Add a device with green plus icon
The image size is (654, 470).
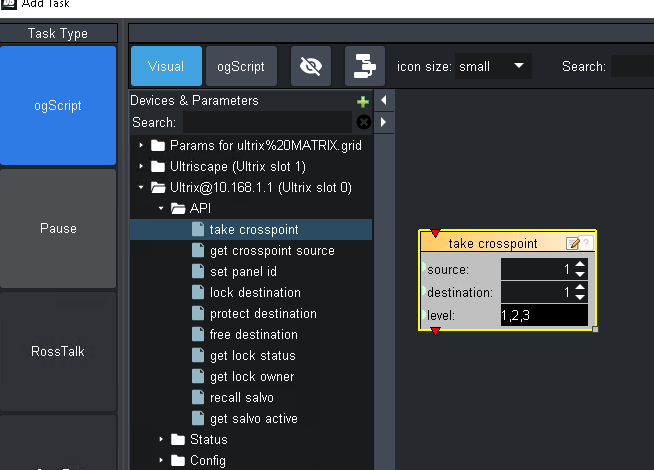(363, 101)
